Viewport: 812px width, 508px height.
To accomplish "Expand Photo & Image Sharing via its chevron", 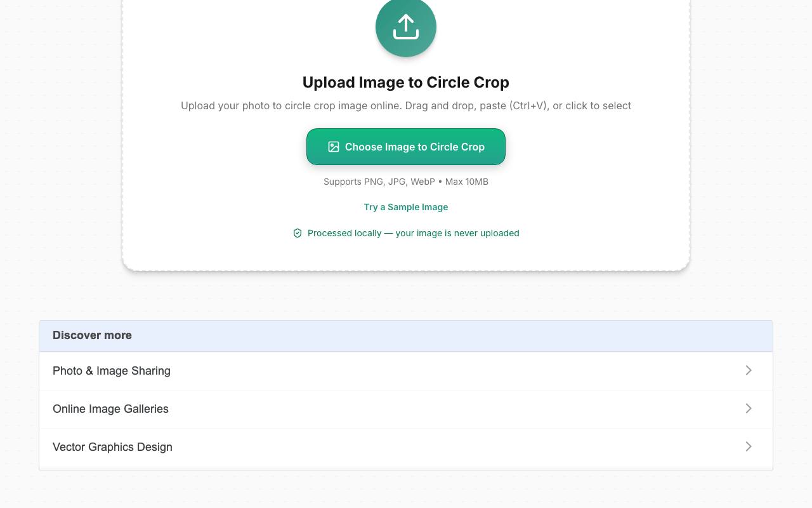I will tap(749, 370).
